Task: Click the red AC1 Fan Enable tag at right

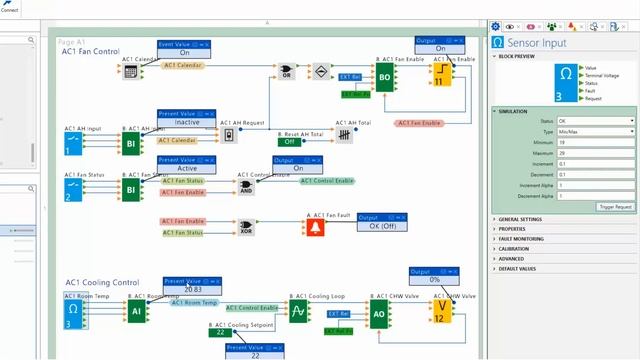Action: (x=419, y=123)
